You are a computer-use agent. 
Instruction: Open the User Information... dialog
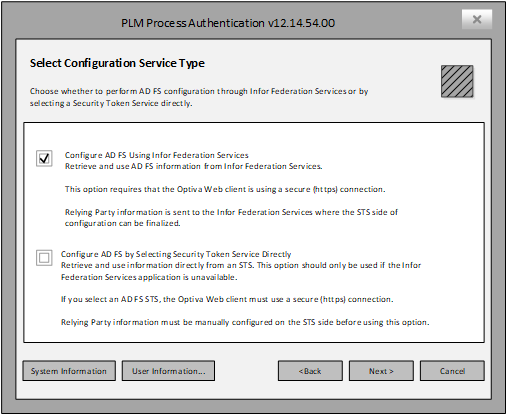[168, 371]
